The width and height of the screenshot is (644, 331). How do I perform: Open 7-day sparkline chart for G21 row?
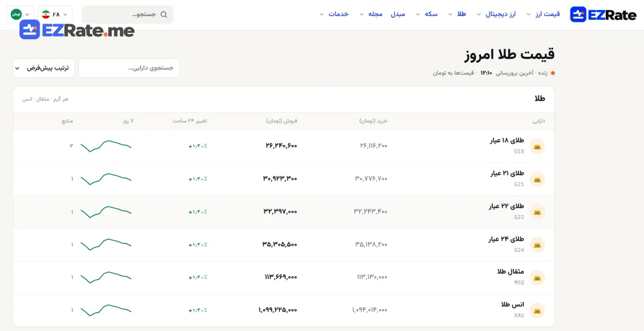point(106,179)
